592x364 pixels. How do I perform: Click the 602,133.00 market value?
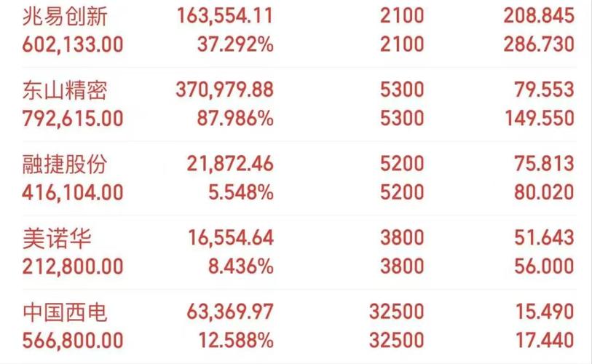(x=73, y=44)
